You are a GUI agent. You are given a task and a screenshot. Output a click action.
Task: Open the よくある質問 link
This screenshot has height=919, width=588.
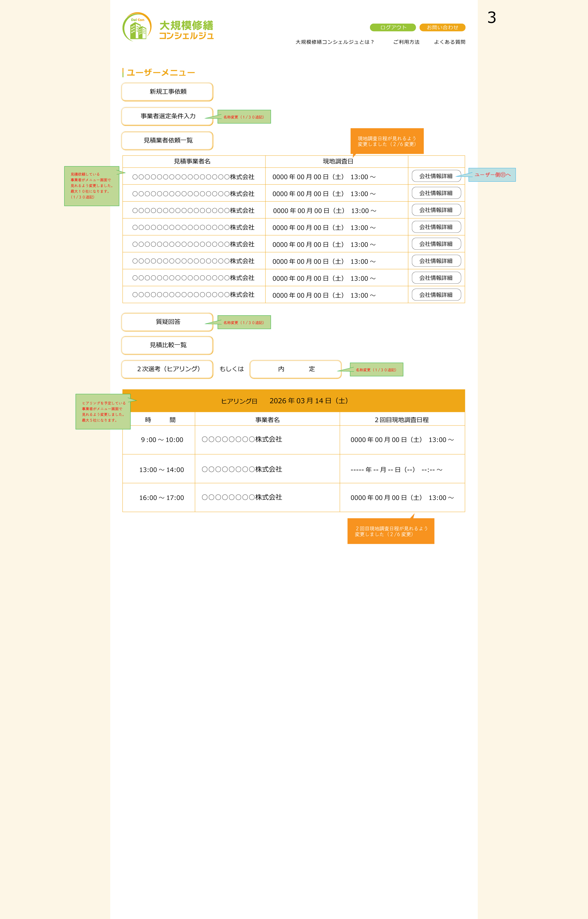(x=449, y=42)
